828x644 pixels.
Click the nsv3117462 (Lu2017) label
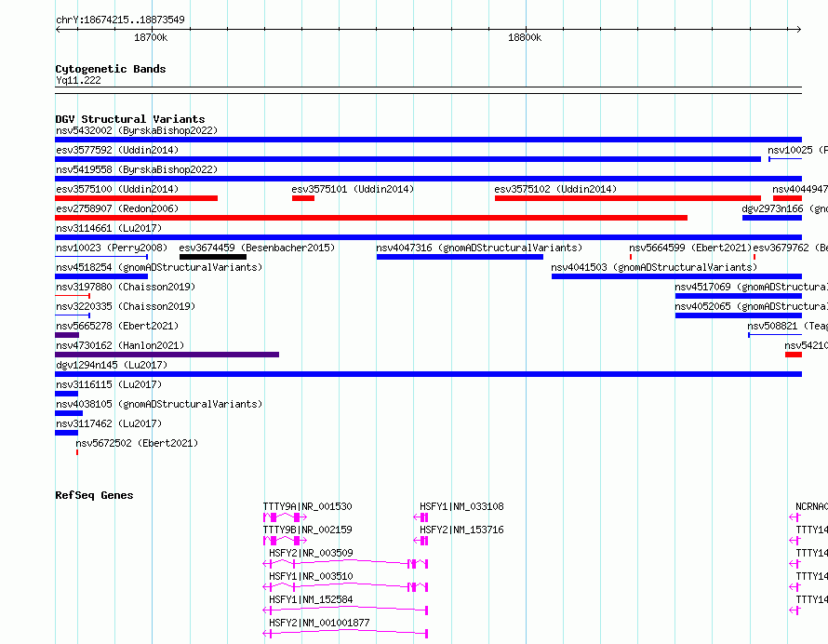[109, 423]
